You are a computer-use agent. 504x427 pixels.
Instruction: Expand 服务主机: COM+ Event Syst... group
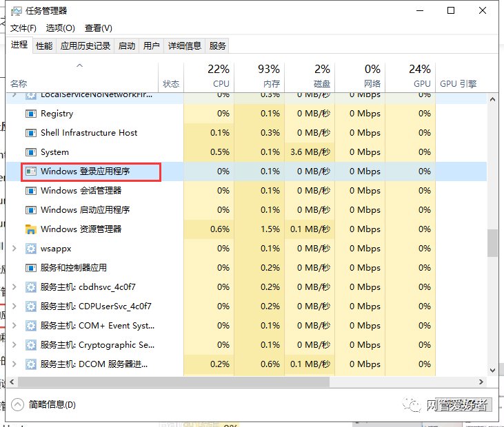[14, 326]
